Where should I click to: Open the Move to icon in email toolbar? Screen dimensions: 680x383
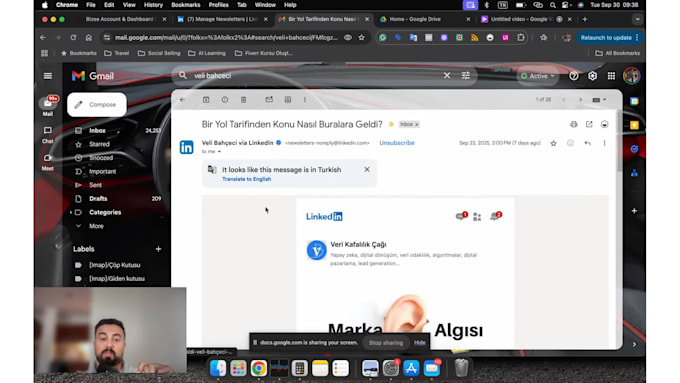[288, 100]
